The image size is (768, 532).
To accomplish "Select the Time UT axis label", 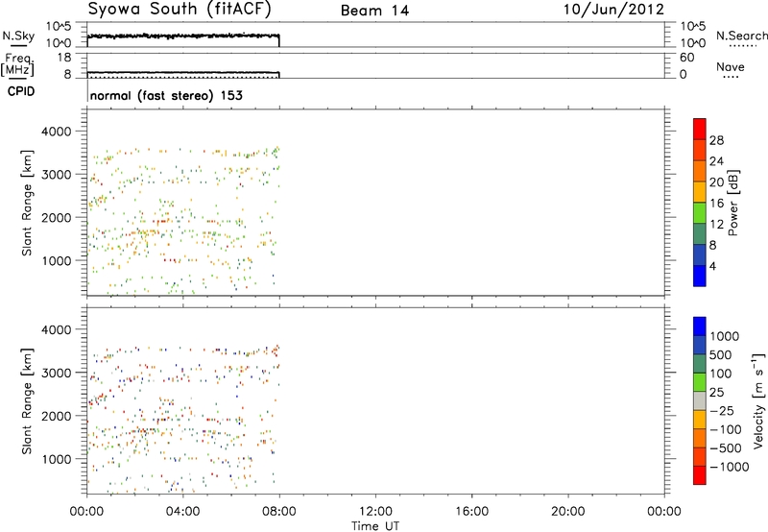I will pos(375,526).
